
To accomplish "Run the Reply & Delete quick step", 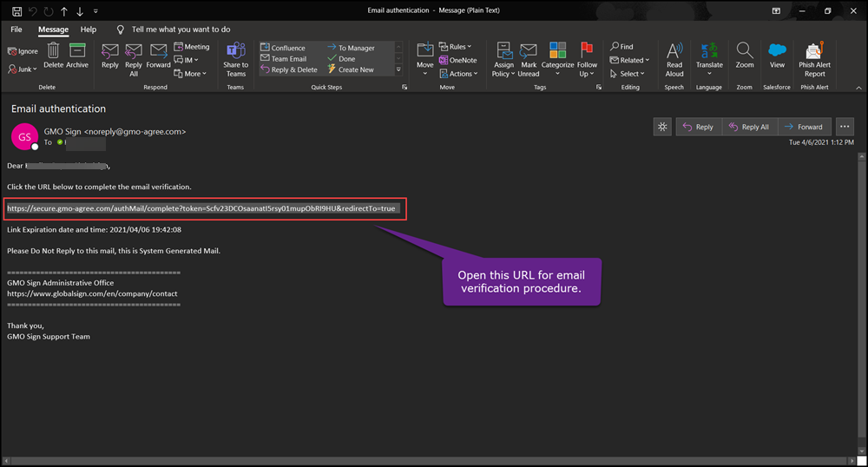I will point(289,69).
